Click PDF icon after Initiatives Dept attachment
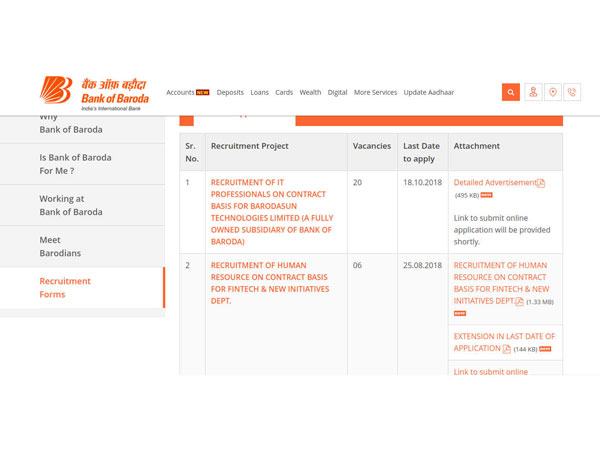Image resolution: width=600 pixels, height=450 pixels. tap(519, 302)
